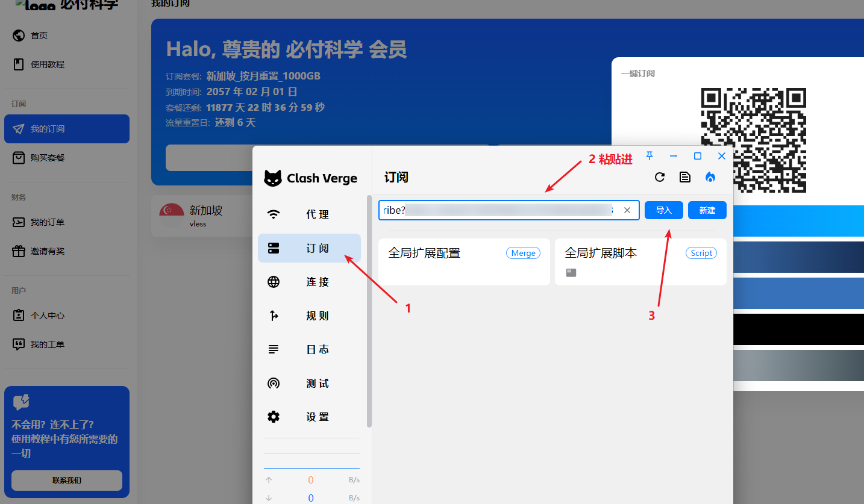Open 我的订单 in the website sidebar
The height and width of the screenshot is (504, 864).
pyautogui.click(x=67, y=222)
